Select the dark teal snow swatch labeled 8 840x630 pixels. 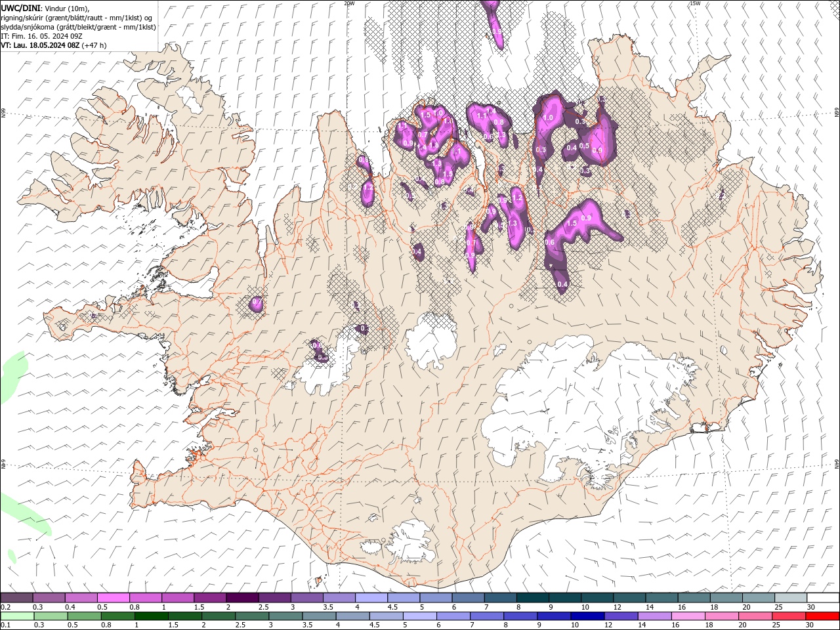(532, 598)
